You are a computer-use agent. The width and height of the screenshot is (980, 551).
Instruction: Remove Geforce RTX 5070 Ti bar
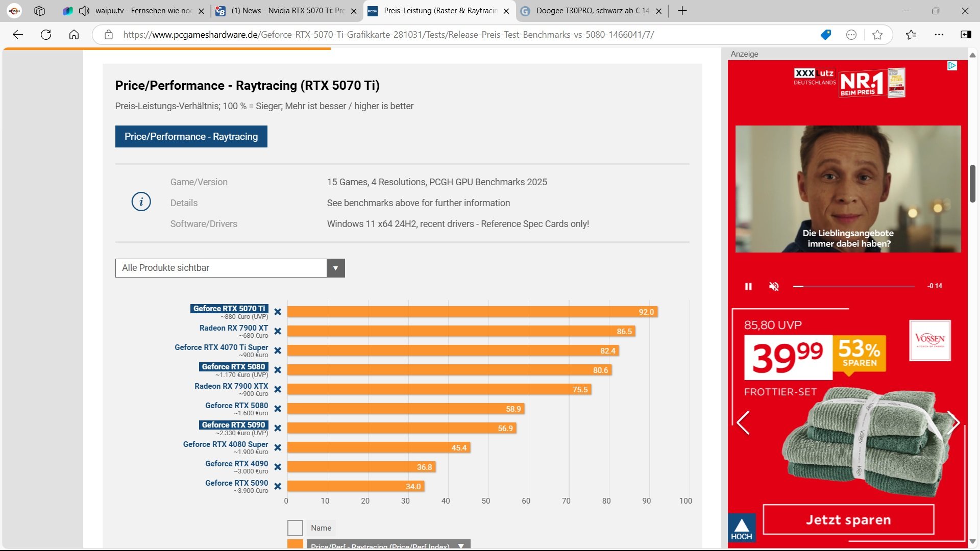tap(278, 312)
